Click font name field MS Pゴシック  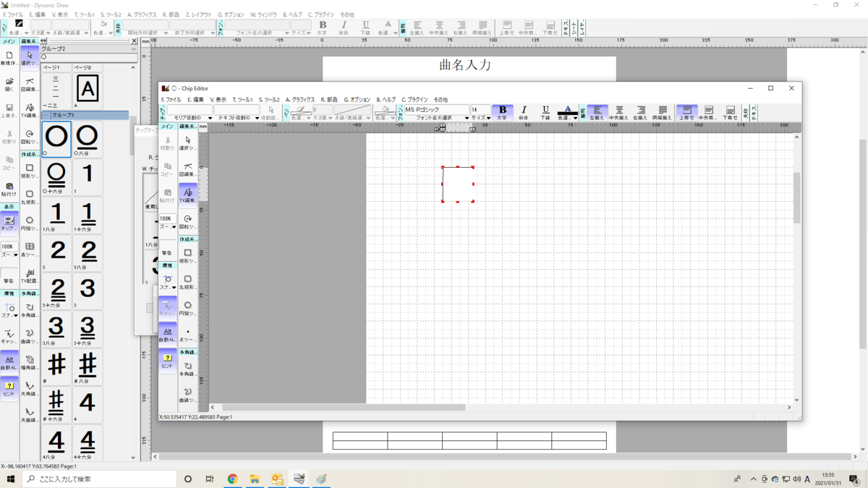[x=436, y=110]
